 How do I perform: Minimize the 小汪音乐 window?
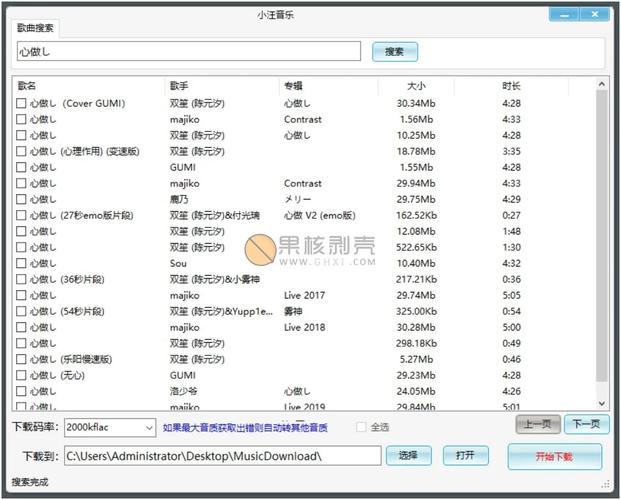[x=564, y=15]
